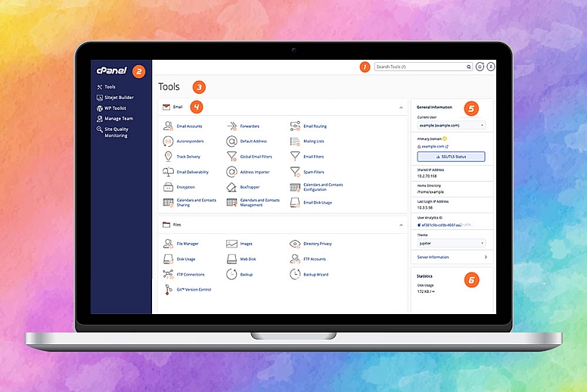
Task: Click the User Analytics ID copy icon
Action: (x=419, y=225)
